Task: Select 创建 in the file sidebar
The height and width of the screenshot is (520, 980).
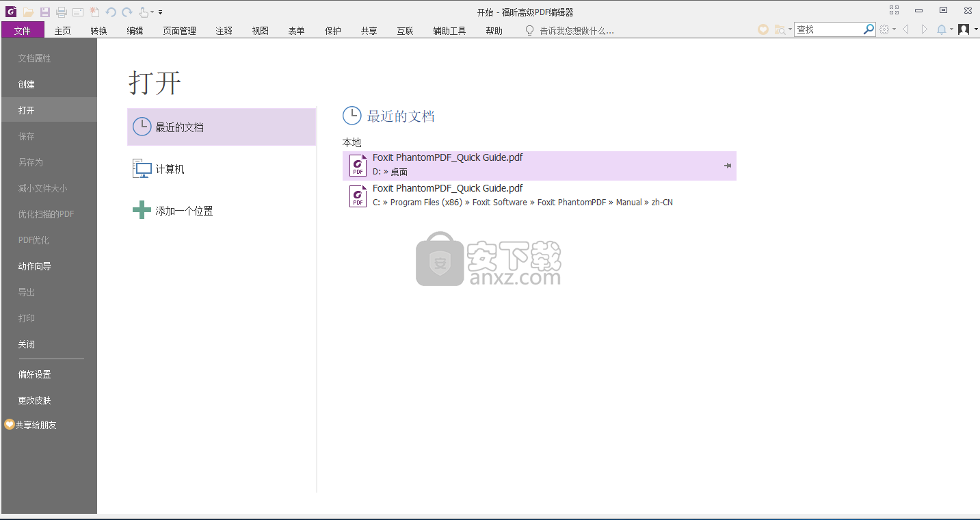Action: (x=49, y=84)
